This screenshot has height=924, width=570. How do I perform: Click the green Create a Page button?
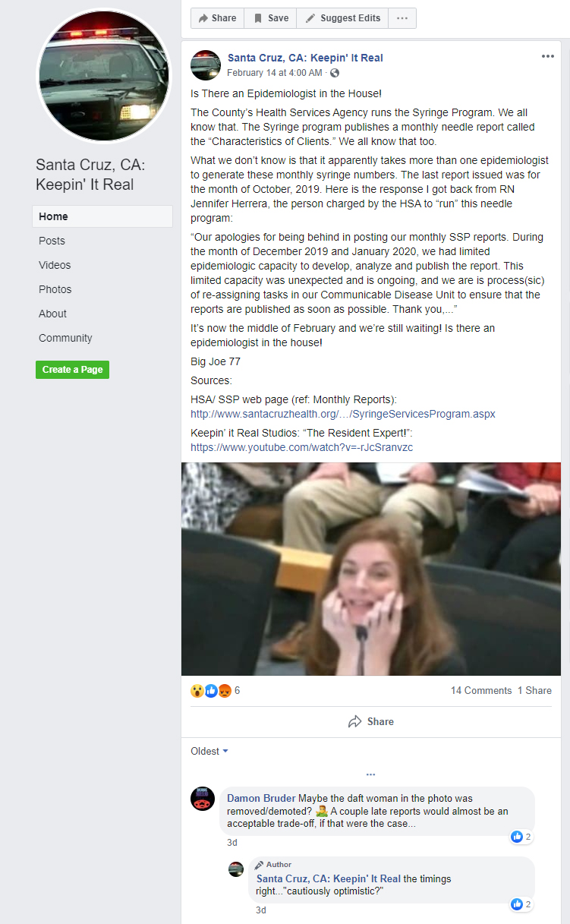(x=72, y=370)
